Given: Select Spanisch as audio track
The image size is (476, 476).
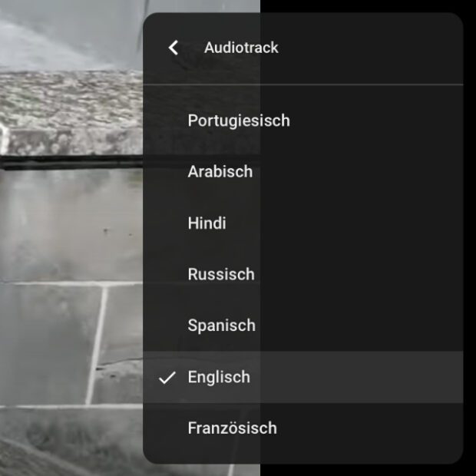Looking at the screenshot, I should click(x=303, y=326).
